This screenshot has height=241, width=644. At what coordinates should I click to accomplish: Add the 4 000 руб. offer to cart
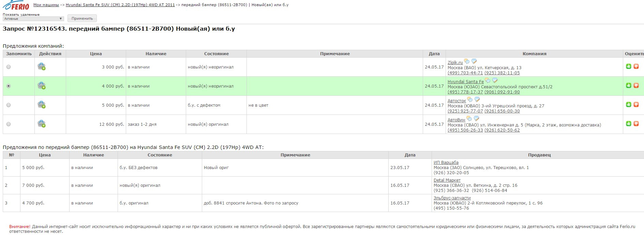click(42, 86)
